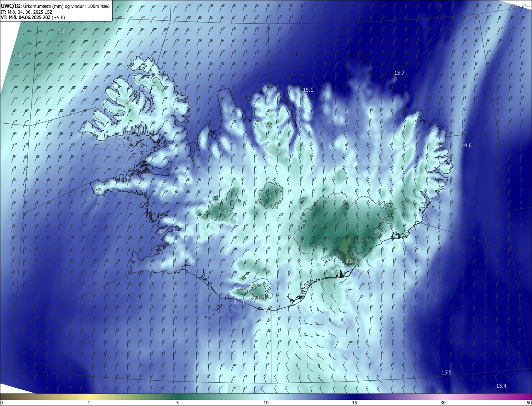The height and width of the screenshot is (406, 532).
Task: Click the 3.8 value on the map
Action: click(349, 261)
